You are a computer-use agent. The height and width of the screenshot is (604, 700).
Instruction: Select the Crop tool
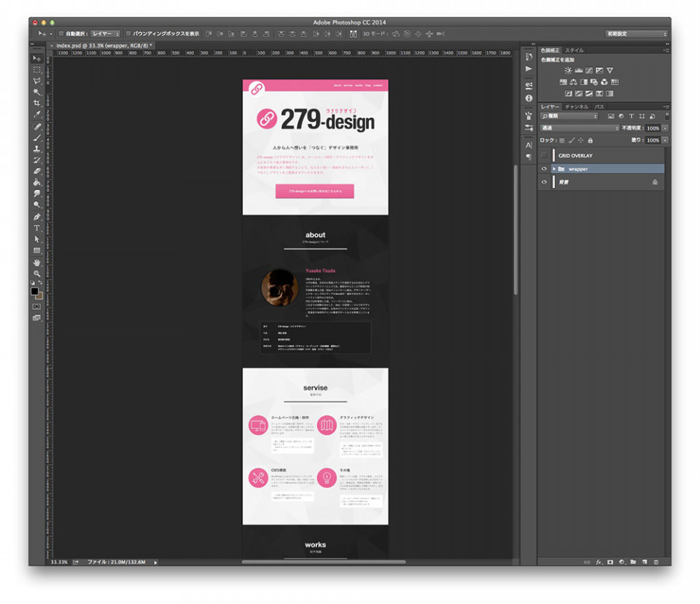coord(36,103)
